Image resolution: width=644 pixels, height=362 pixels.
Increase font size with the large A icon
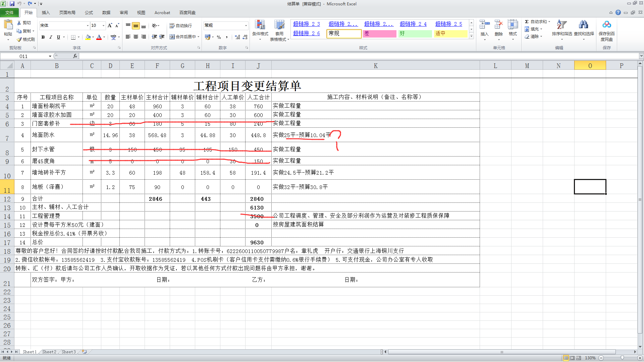tap(110, 25)
